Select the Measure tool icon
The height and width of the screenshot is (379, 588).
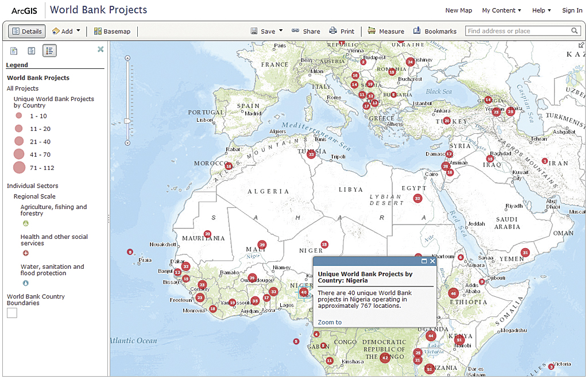point(372,31)
